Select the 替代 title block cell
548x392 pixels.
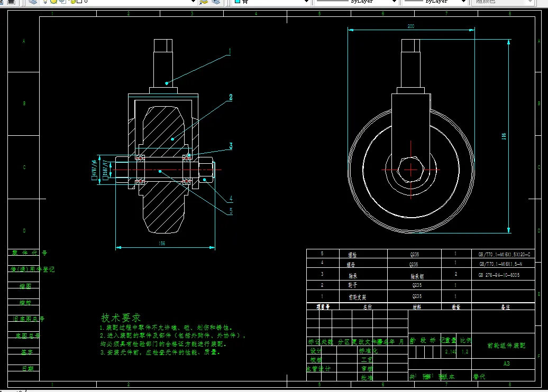coord(479,376)
